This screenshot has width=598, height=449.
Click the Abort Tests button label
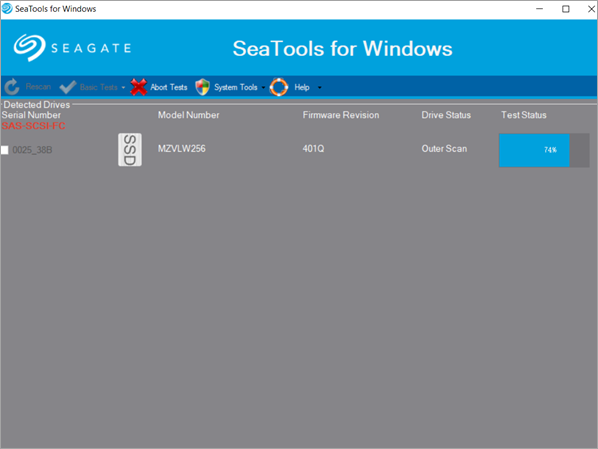(x=169, y=87)
